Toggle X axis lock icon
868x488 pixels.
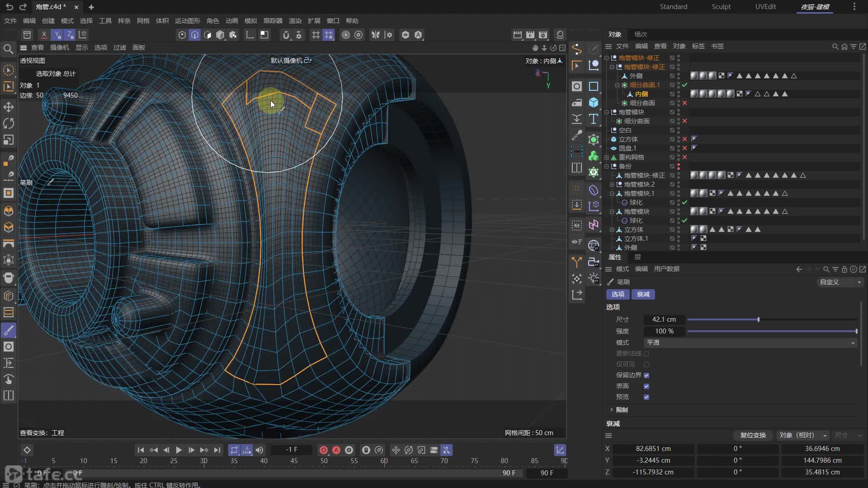point(44,34)
